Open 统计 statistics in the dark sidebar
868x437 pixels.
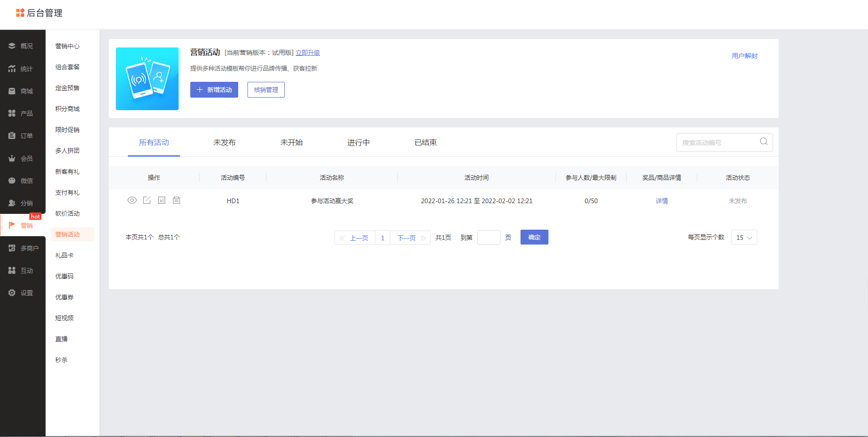tap(22, 69)
